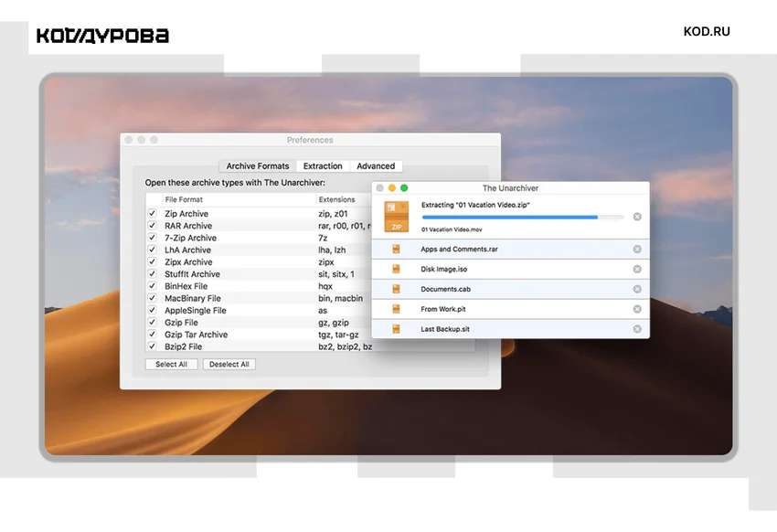Cancel extraction of 01 Vacation Video.zip
This screenshot has width=777, height=532.
click(x=637, y=217)
